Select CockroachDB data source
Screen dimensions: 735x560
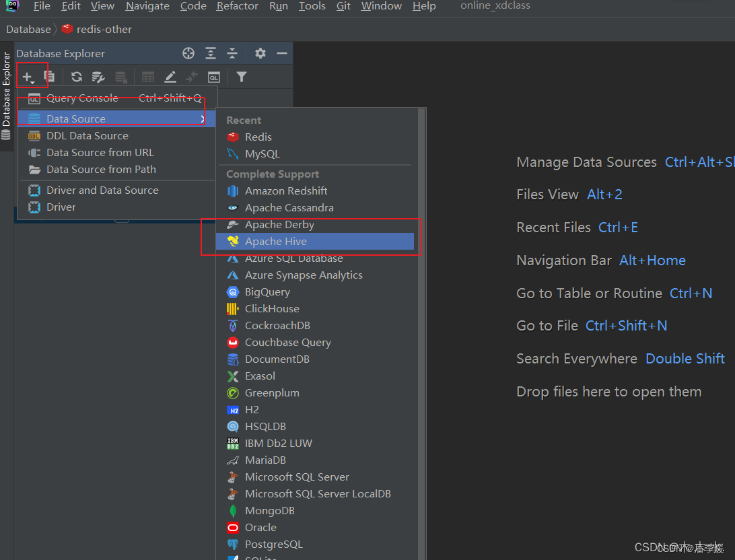[x=315, y=326]
